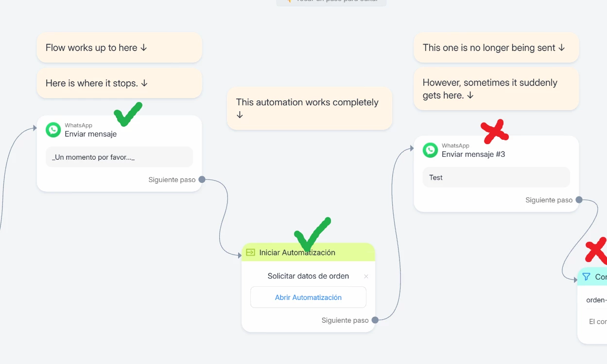Open the Abrir Automatización button

(x=308, y=298)
